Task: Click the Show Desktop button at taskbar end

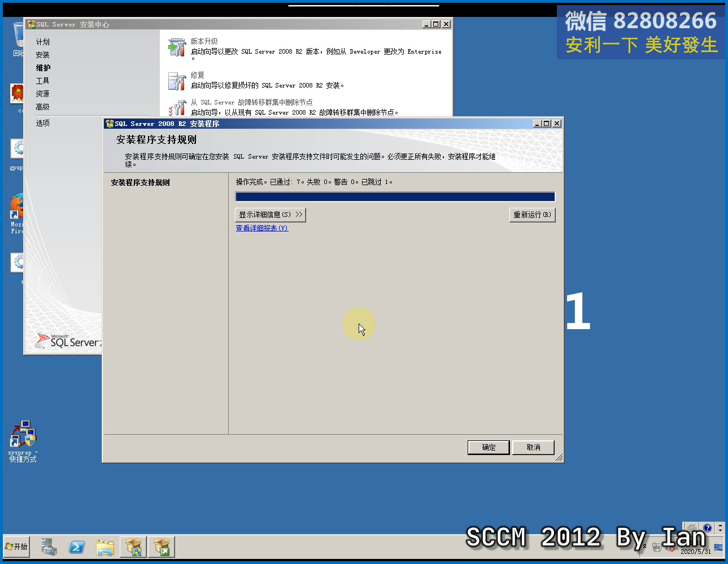Action: 718,546
